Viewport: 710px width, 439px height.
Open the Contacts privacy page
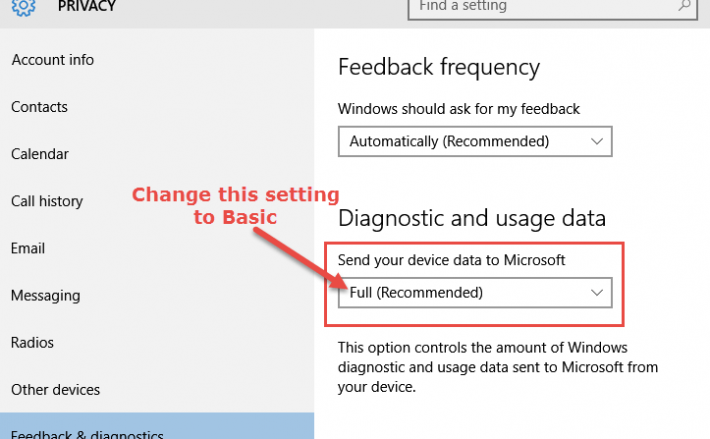[x=39, y=107]
